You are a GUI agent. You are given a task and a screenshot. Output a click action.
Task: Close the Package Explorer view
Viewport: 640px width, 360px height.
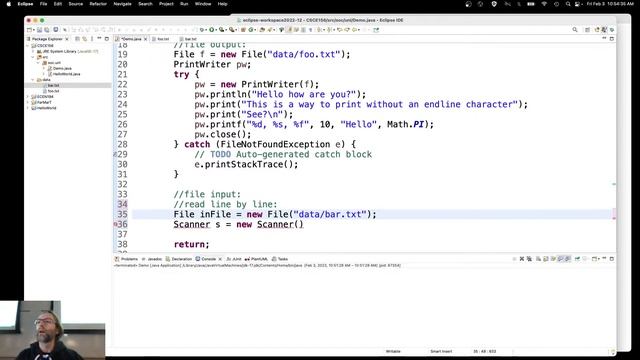click(x=67, y=39)
